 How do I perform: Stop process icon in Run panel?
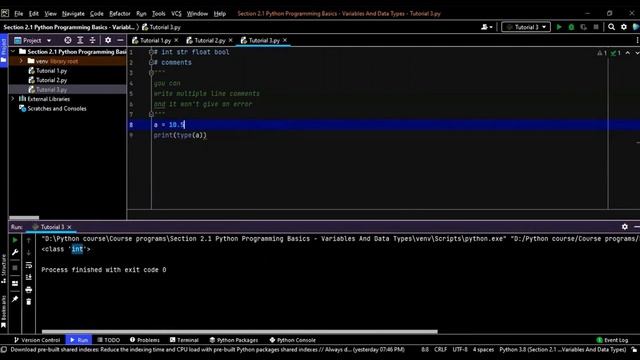click(x=15, y=268)
